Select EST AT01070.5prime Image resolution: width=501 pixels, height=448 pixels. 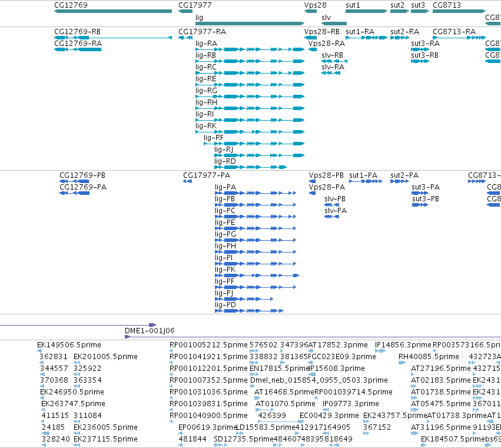click(x=264, y=410)
